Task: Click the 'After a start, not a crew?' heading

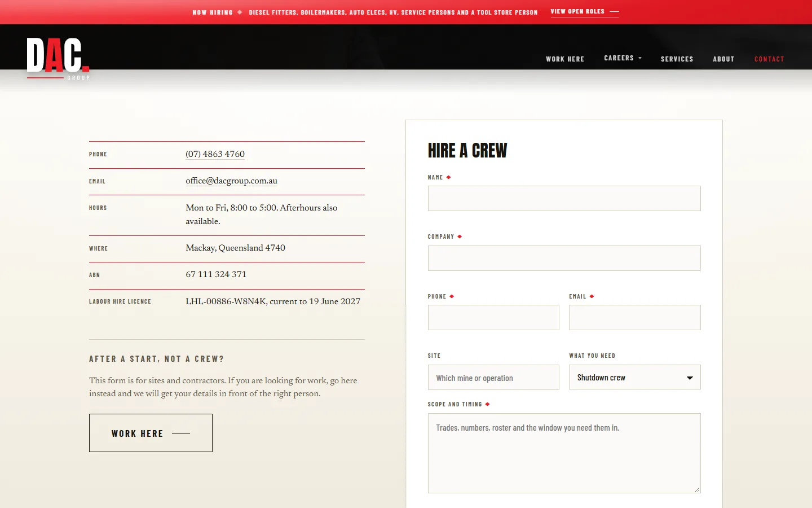Action: point(157,359)
